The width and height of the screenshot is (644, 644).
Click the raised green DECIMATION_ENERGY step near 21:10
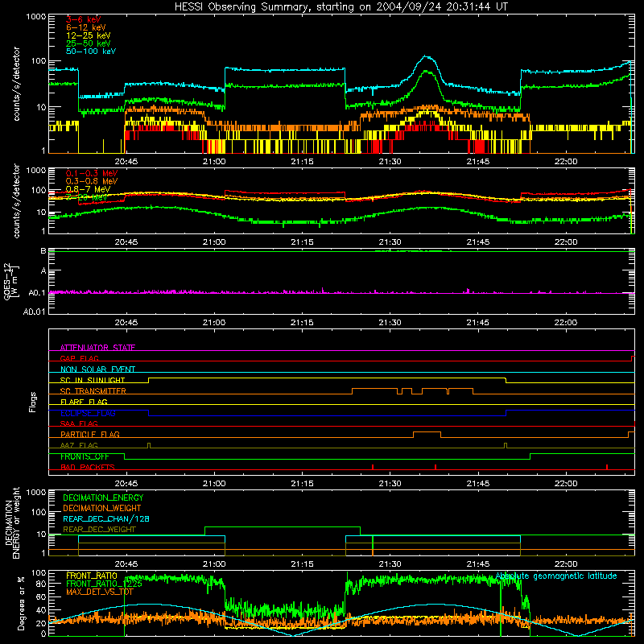(x=283, y=527)
